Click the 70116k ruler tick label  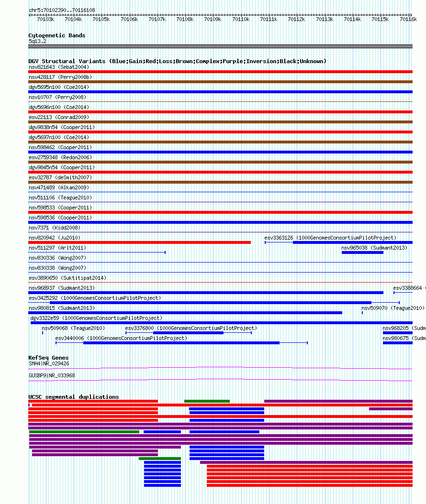408,19
